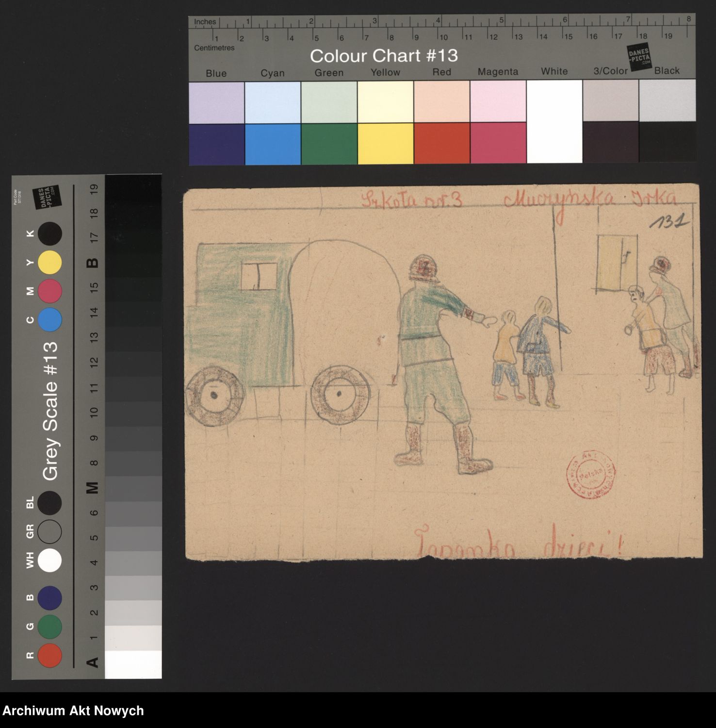This screenshot has width=716, height=728.
Task: Click the Danes-Picta logo on grey scale
Action: (x=47, y=197)
